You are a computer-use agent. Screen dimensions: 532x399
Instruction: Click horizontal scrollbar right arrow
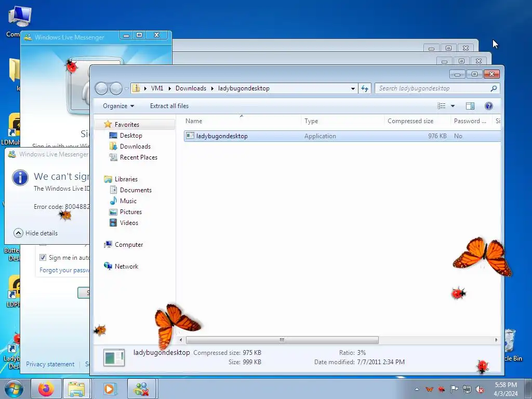click(x=496, y=340)
